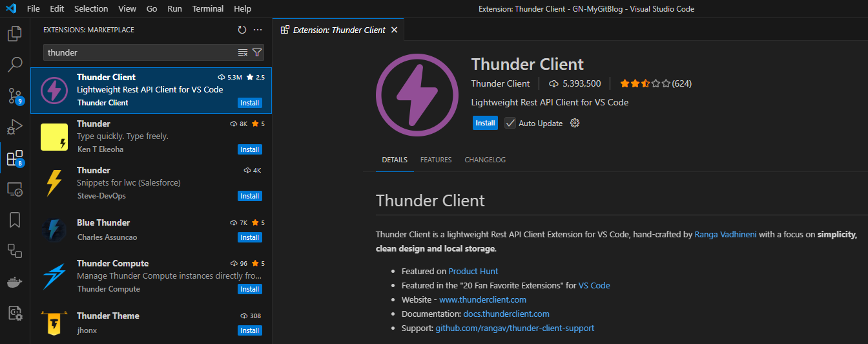Screen dimensions: 868x344
Task: Open the File menu
Action: 34,8
